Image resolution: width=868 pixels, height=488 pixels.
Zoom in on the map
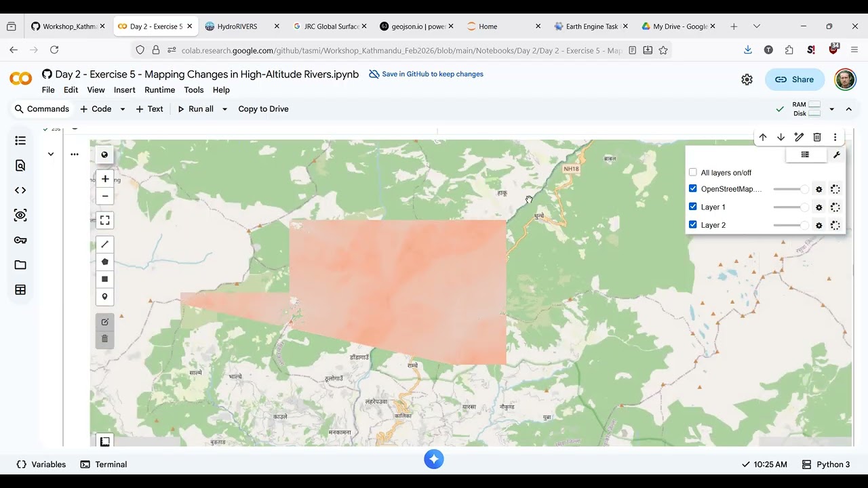point(104,179)
